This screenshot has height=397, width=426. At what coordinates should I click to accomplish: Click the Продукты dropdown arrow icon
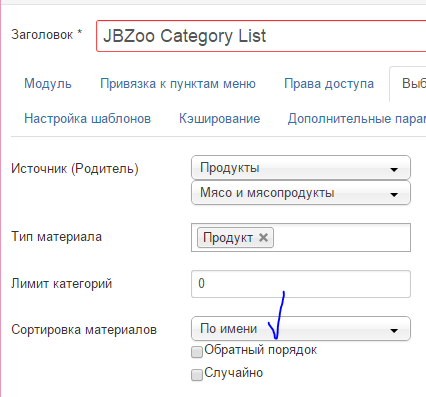[x=394, y=170]
